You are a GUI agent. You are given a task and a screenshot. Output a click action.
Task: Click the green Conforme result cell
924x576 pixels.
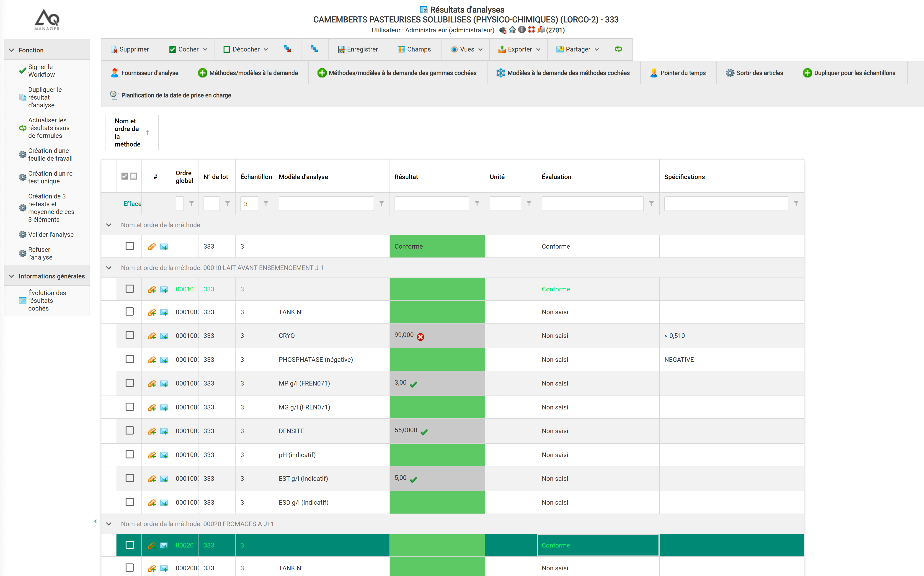tap(437, 247)
